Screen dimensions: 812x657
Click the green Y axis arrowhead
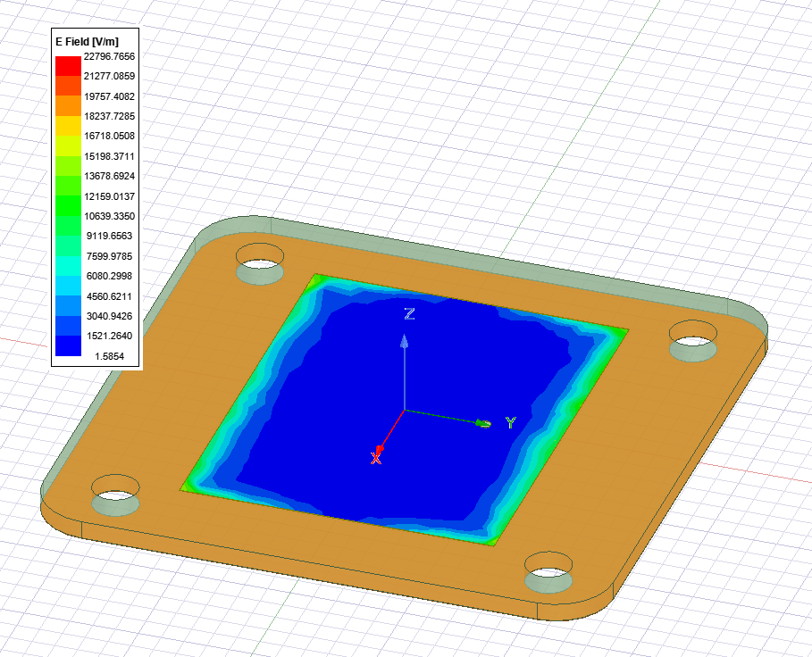click(483, 423)
